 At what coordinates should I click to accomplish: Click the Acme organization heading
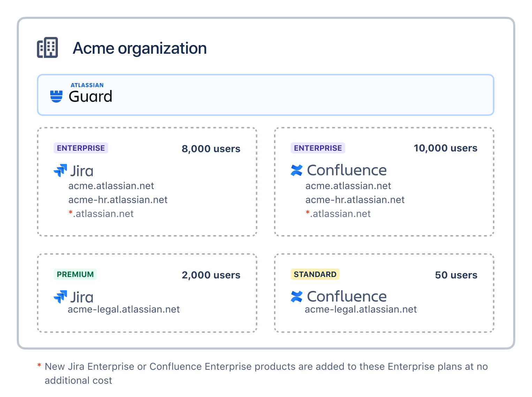[x=139, y=48]
